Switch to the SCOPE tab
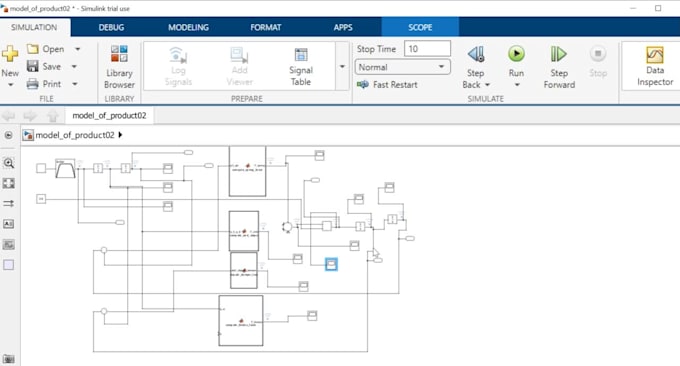Image resolution: width=680 pixels, height=366 pixels. [420, 27]
